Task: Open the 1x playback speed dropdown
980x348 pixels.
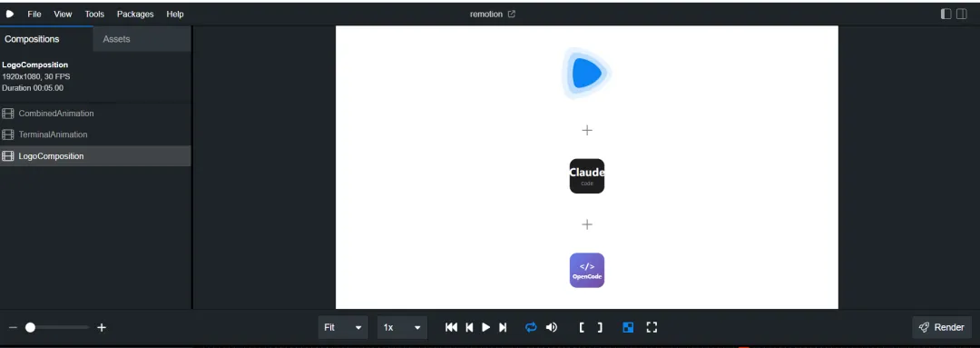Action: click(402, 327)
